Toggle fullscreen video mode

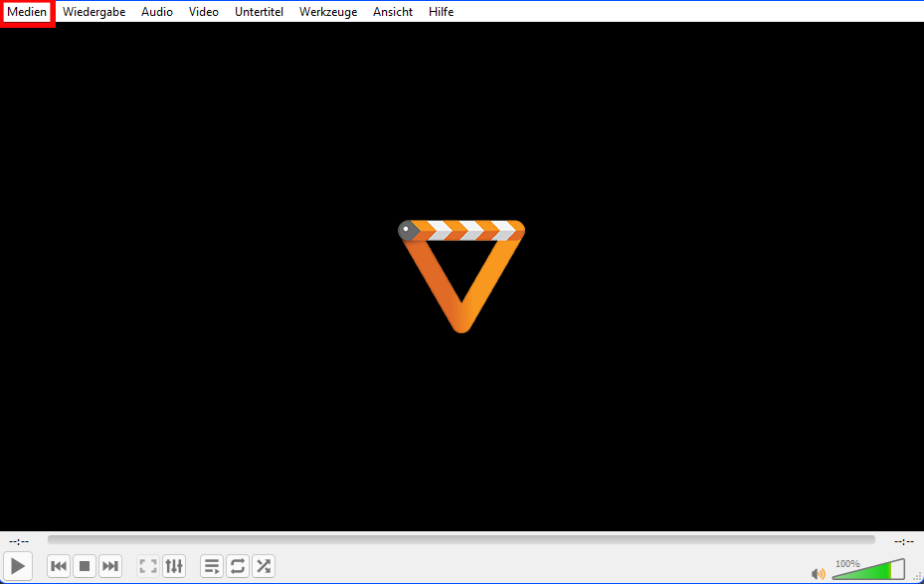tap(148, 566)
